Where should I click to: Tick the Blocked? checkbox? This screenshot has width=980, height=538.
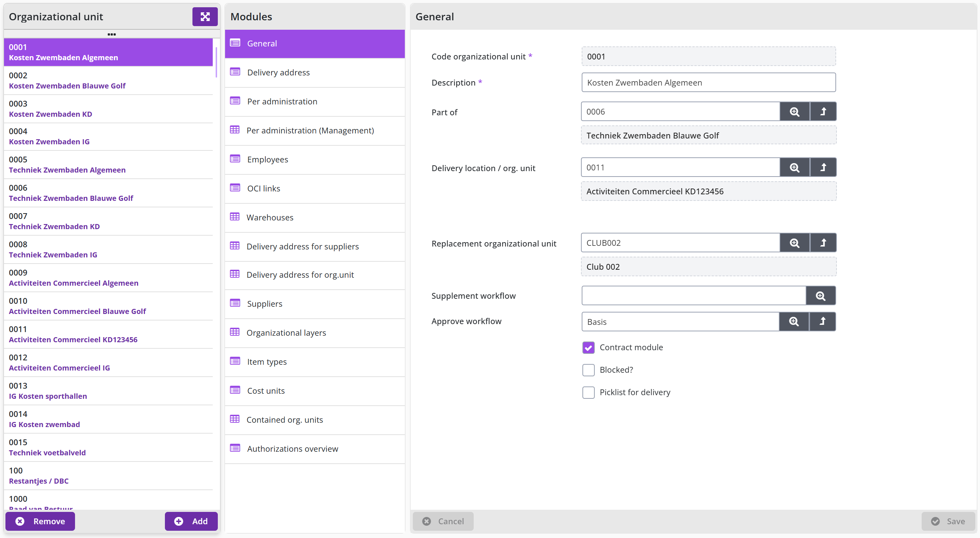(588, 370)
